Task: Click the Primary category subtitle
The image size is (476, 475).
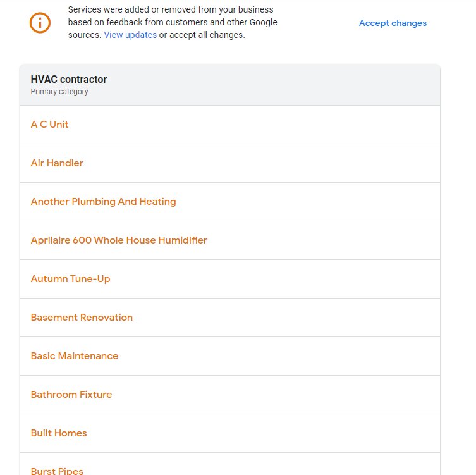Action: click(59, 92)
